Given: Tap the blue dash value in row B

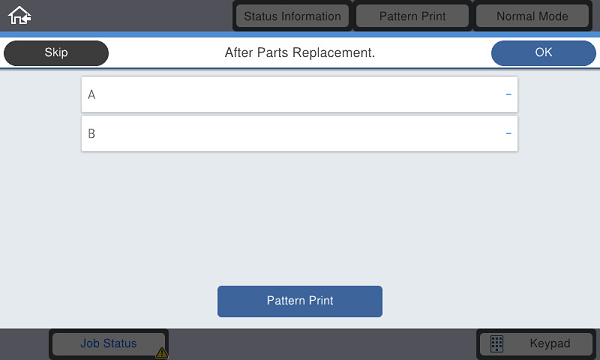Looking at the screenshot, I should 508,134.
